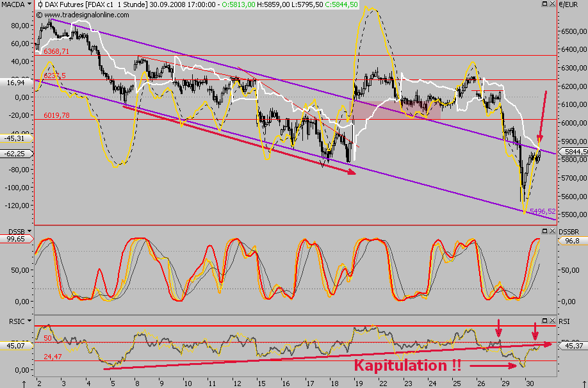Screen dimensions: 588x388
Task: Click the low price value L:5795,50
Action: [x=307, y=5]
